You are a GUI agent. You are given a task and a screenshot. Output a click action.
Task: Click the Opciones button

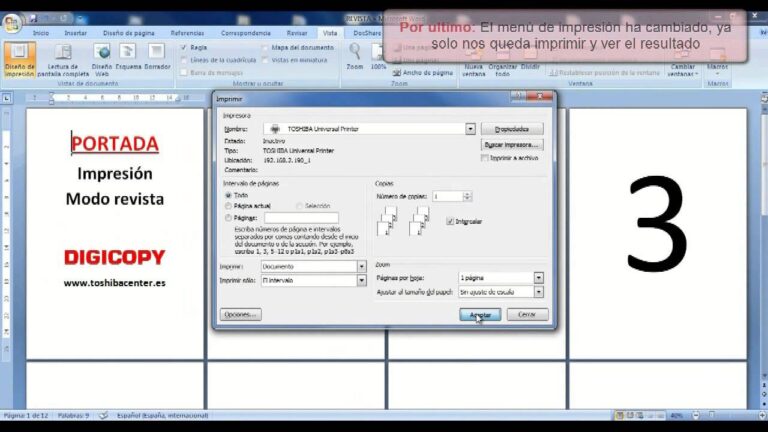(x=240, y=314)
